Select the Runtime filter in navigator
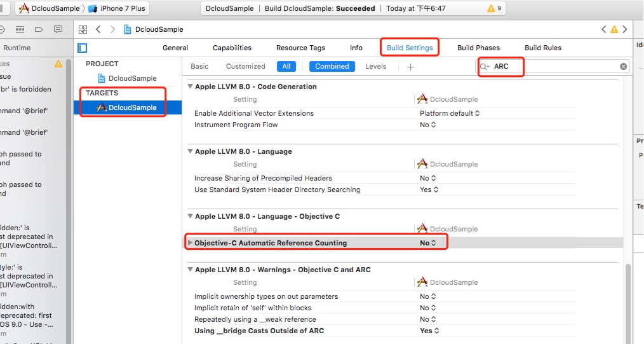This screenshot has width=644, height=344. click(x=17, y=48)
